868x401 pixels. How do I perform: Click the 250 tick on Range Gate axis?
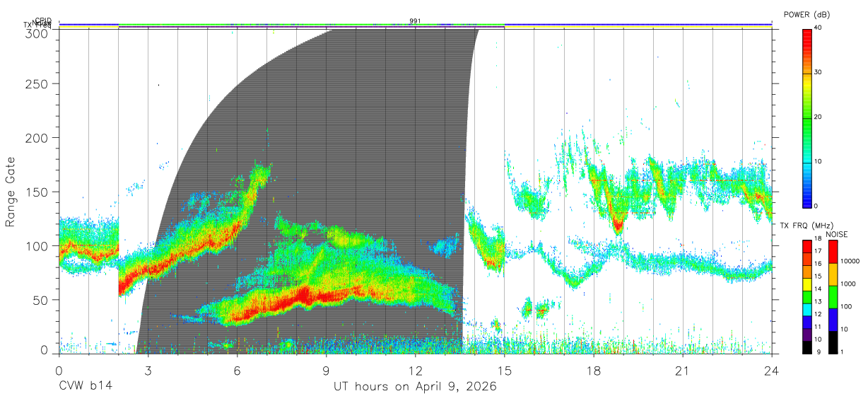(37, 83)
